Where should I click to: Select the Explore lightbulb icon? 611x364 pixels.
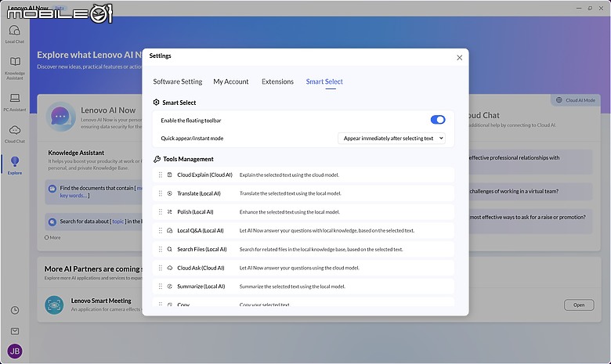(15, 161)
